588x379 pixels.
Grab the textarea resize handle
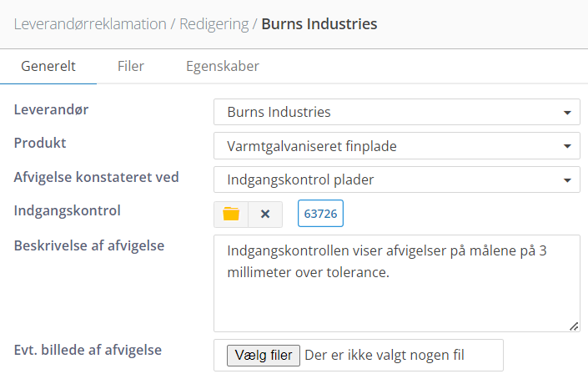click(x=574, y=326)
